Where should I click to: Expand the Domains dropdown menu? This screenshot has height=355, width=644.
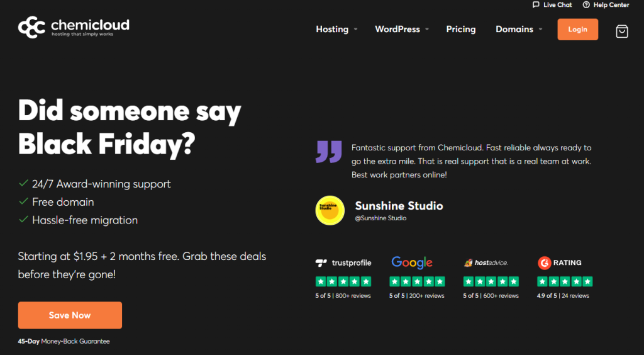click(519, 29)
